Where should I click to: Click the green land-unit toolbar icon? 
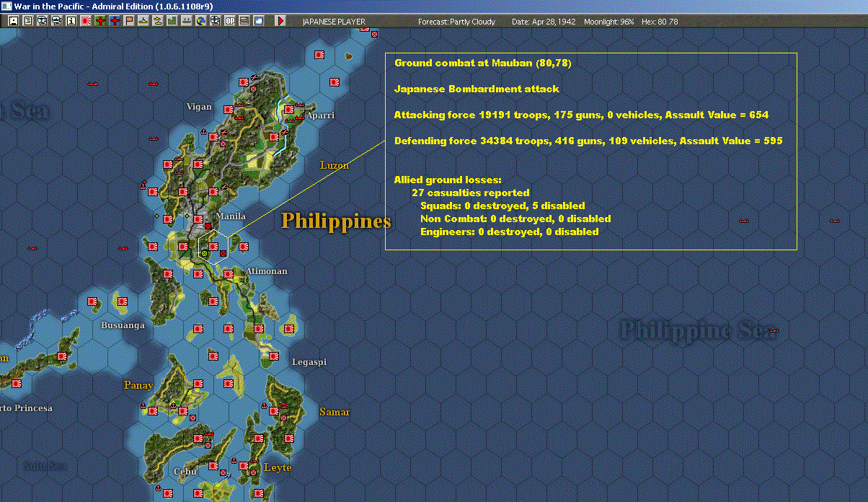click(x=172, y=21)
